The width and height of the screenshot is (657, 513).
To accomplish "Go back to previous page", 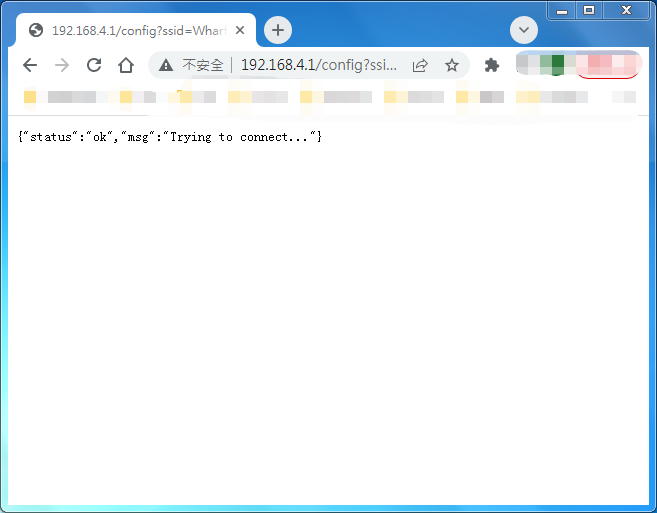I will point(30,65).
